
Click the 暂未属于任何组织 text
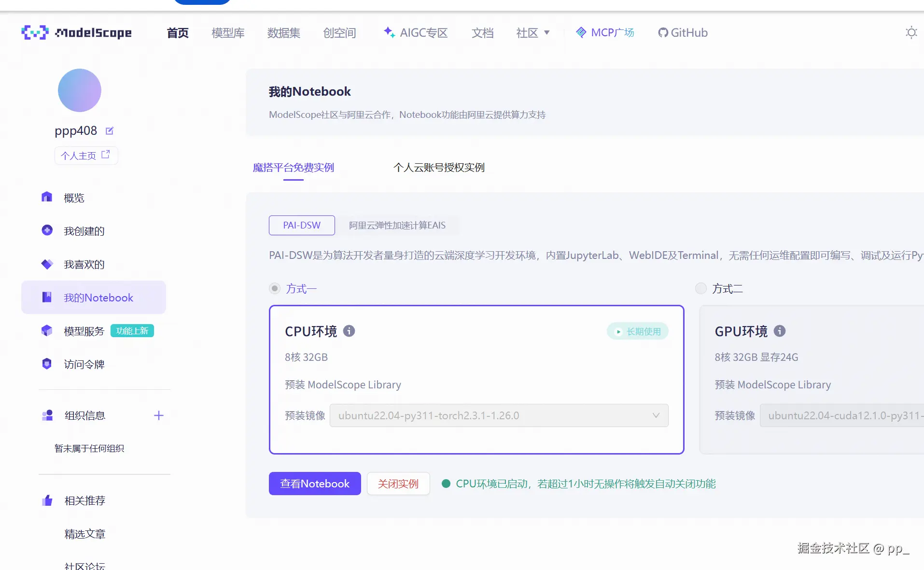[x=89, y=448]
